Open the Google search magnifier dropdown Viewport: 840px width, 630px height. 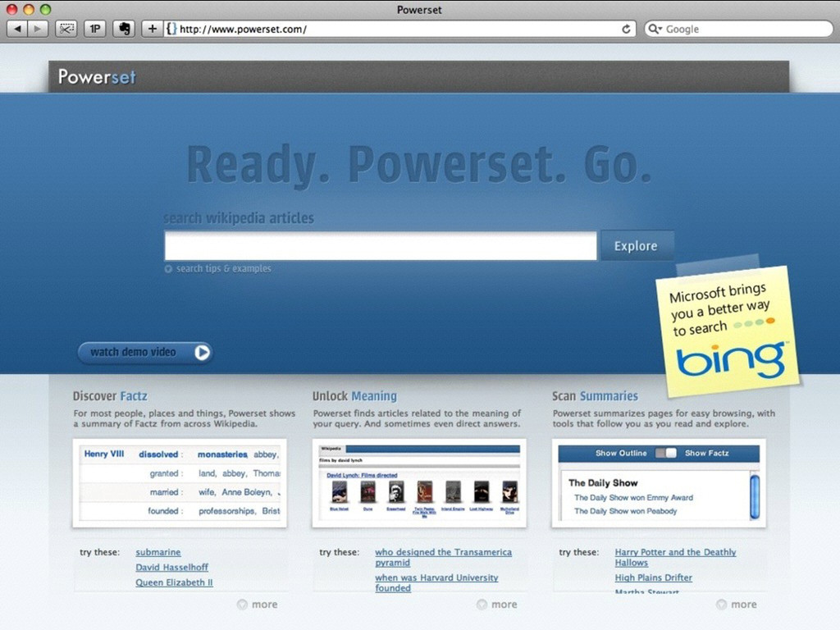(654, 29)
